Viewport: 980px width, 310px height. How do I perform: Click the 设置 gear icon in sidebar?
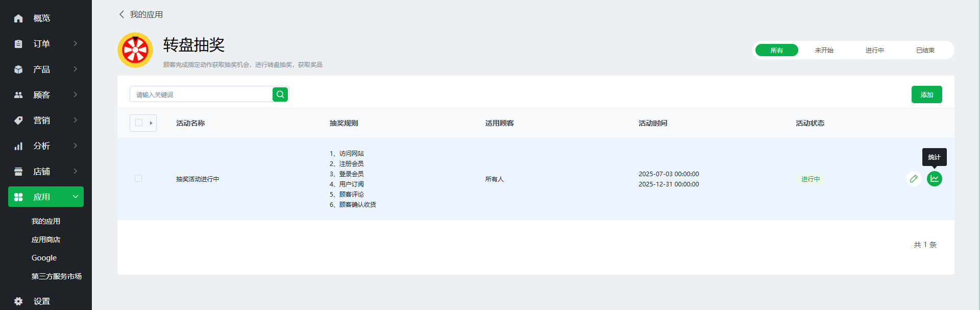click(x=18, y=301)
